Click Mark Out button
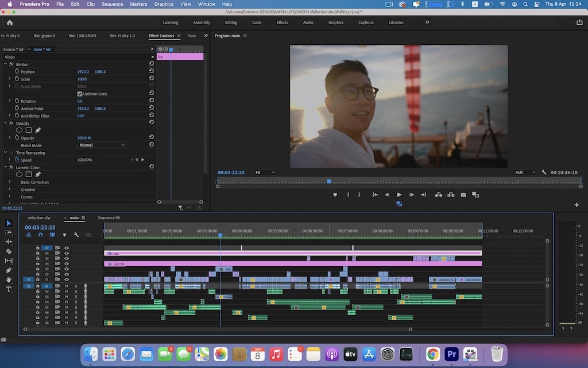This screenshot has height=368, width=588. coord(359,194)
